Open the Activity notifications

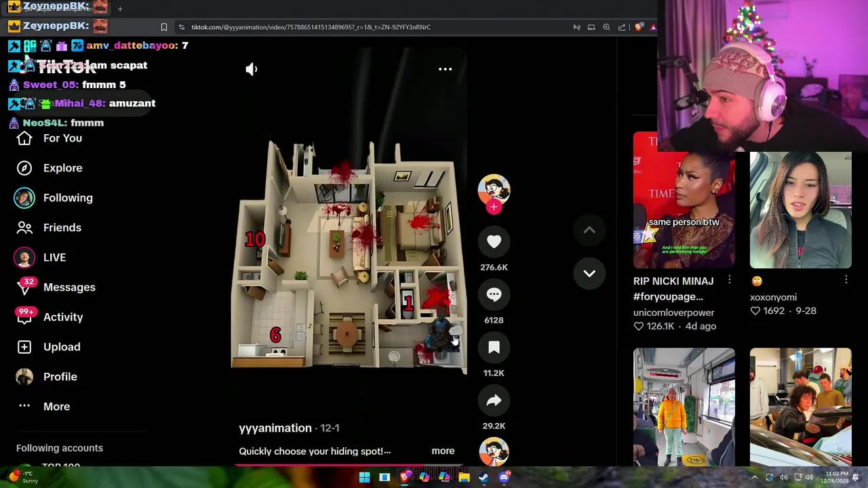click(x=63, y=317)
